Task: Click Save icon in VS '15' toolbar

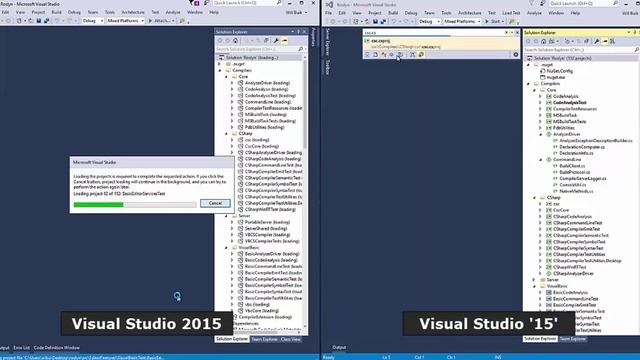Action: pos(375,21)
